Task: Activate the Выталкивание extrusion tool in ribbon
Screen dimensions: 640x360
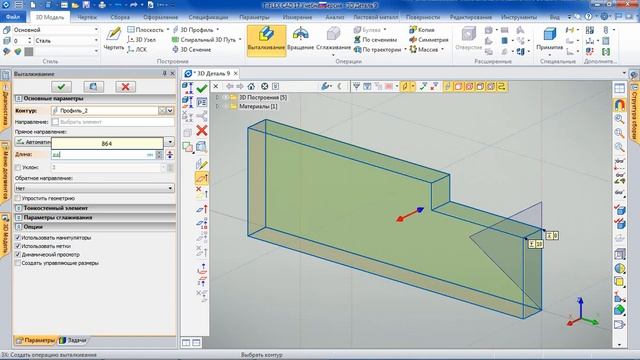Action: click(x=266, y=40)
